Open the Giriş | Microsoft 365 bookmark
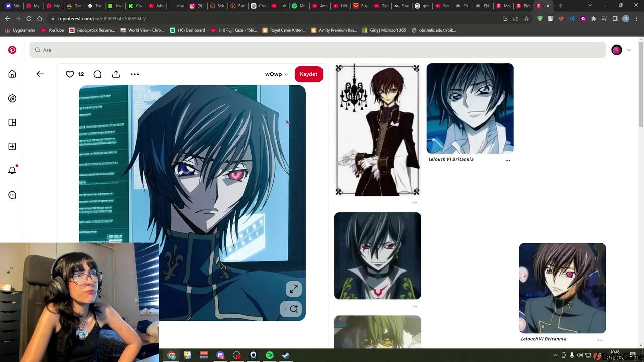 384,30
